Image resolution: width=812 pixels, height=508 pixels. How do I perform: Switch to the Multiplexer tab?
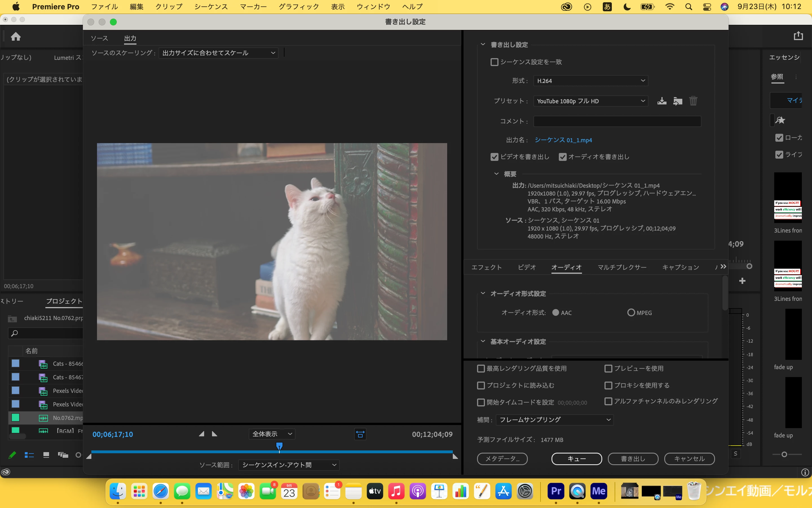[x=622, y=267]
